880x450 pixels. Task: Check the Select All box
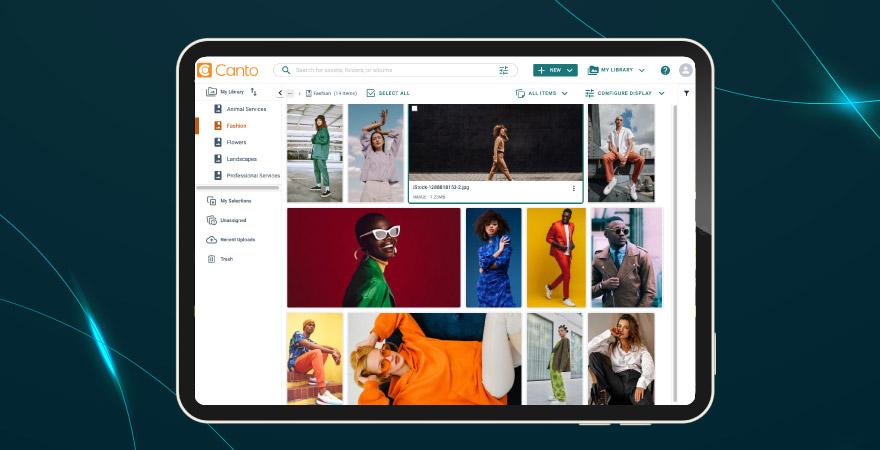coord(371,93)
